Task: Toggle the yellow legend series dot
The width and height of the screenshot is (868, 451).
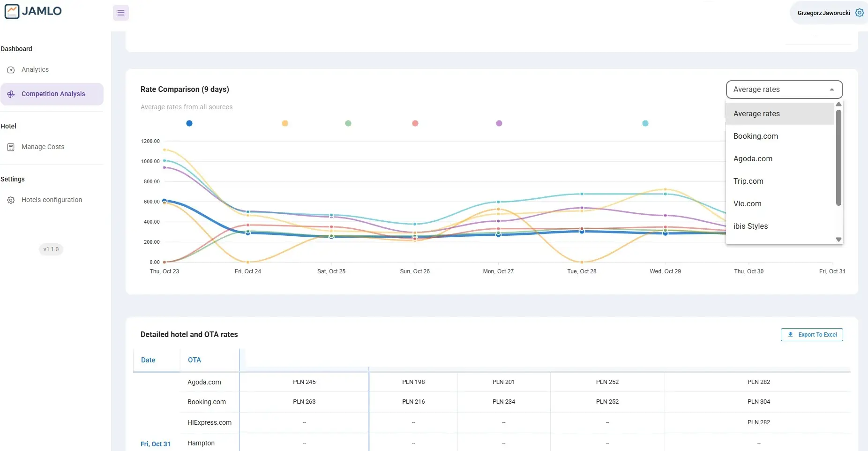Action: click(285, 123)
